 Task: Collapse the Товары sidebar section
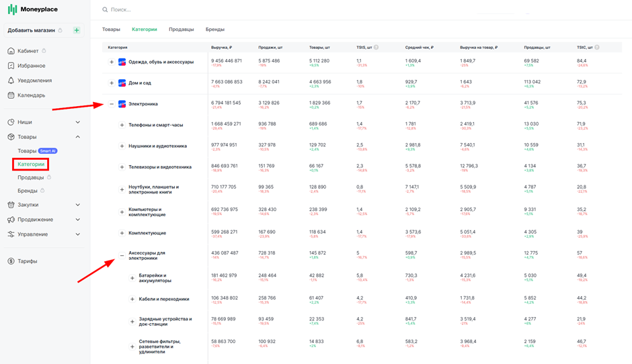(x=78, y=137)
